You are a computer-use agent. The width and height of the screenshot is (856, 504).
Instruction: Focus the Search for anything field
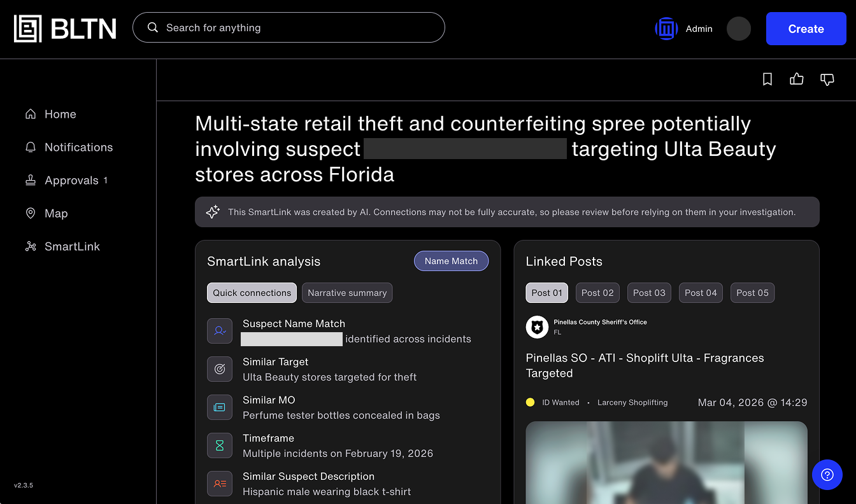tap(289, 27)
